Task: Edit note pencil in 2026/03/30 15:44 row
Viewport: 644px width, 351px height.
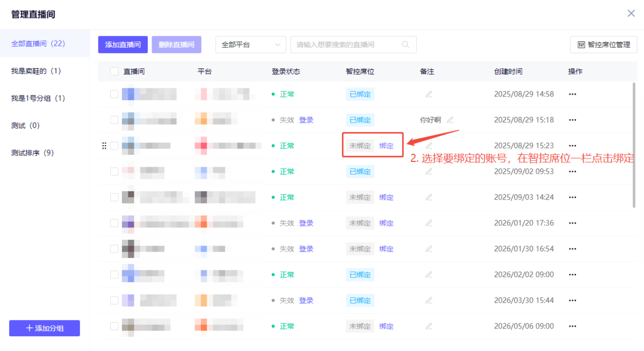Action: point(429,300)
